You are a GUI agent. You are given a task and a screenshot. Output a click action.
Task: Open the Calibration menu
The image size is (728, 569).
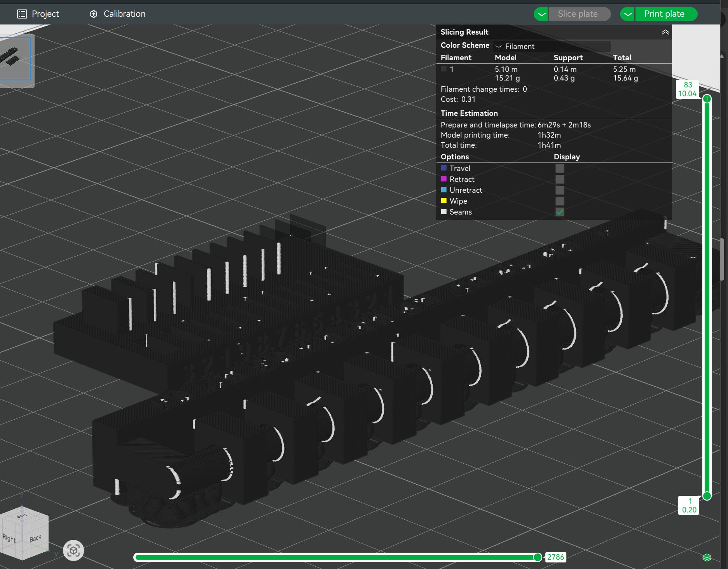124,14
